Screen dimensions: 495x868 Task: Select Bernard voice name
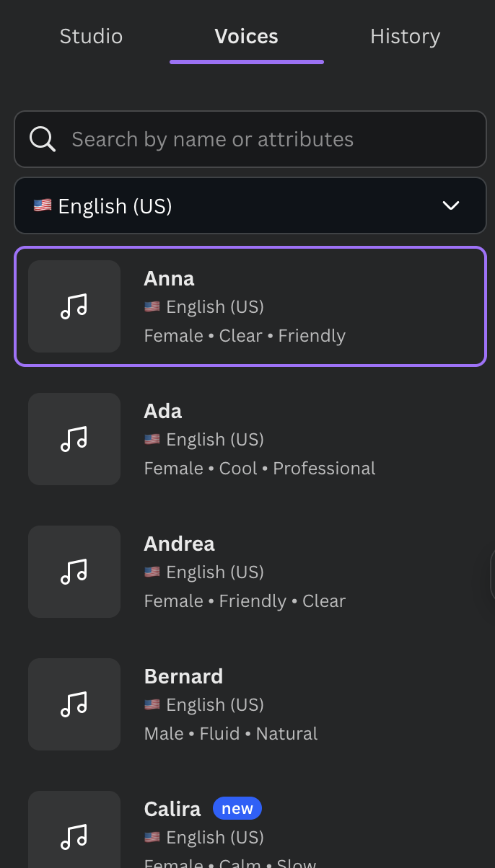(183, 676)
